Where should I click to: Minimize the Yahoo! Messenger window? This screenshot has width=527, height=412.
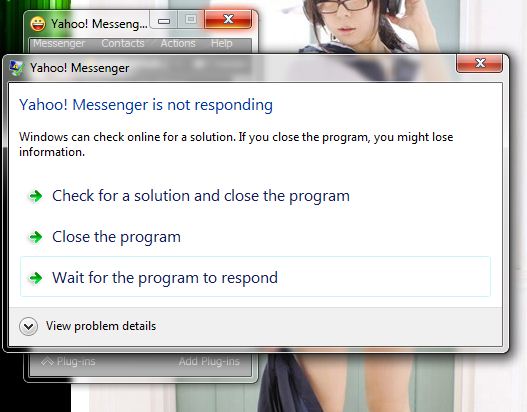tap(164, 20)
